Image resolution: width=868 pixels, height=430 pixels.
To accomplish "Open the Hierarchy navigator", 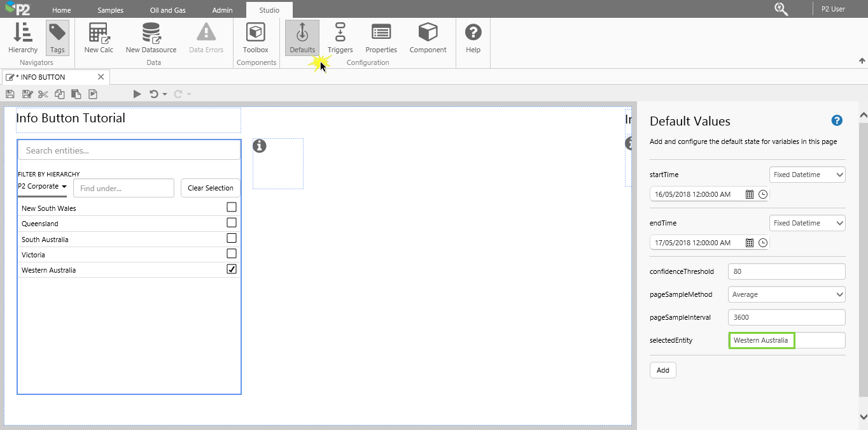I will pyautogui.click(x=23, y=38).
